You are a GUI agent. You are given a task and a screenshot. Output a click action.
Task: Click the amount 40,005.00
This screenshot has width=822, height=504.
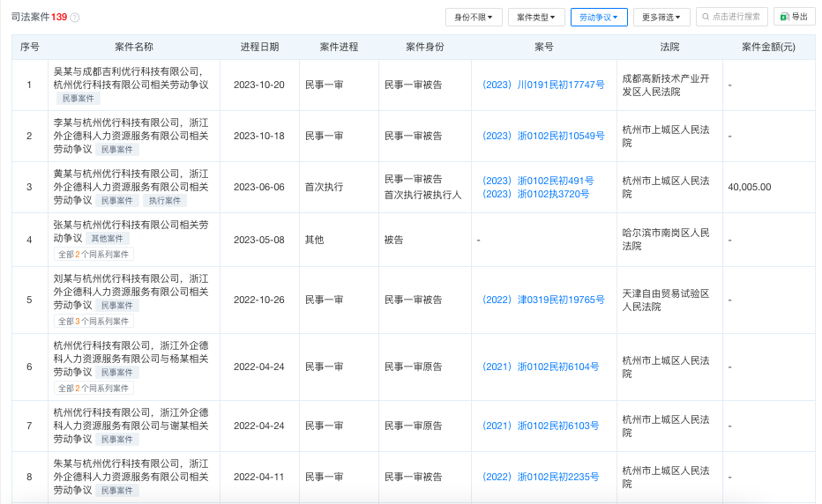(750, 187)
